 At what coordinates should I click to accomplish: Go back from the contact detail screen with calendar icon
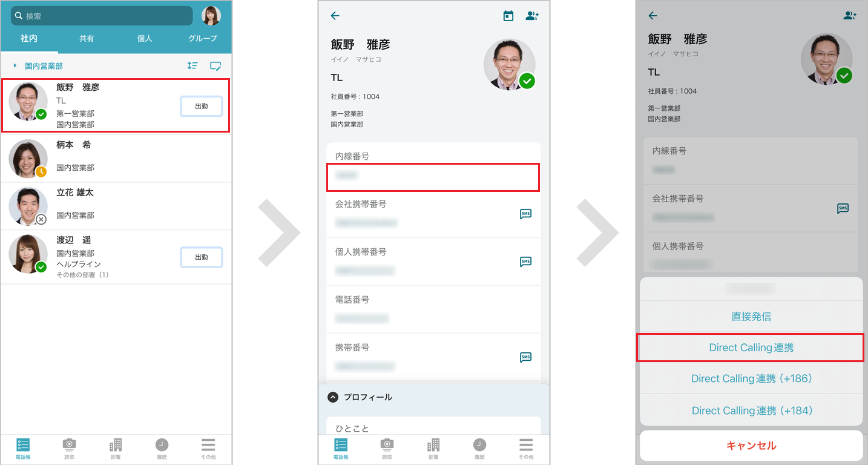click(x=335, y=16)
